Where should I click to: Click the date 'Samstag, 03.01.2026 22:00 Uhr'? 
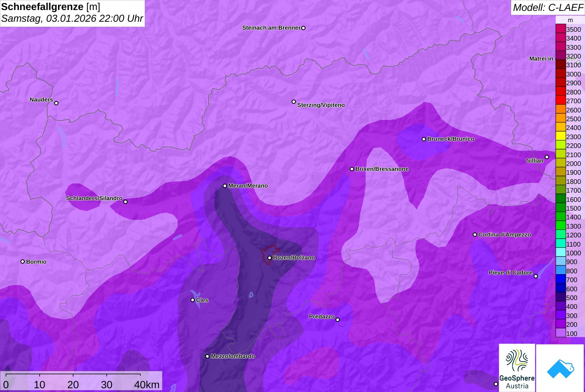coord(72,18)
